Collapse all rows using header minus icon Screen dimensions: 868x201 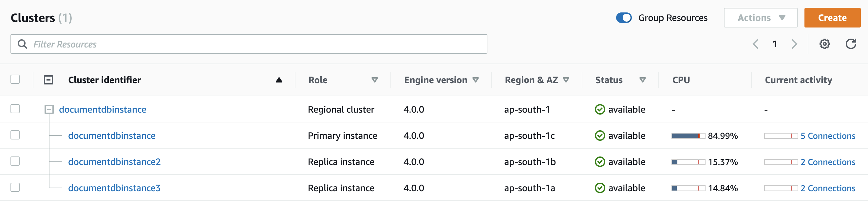(48, 80)
